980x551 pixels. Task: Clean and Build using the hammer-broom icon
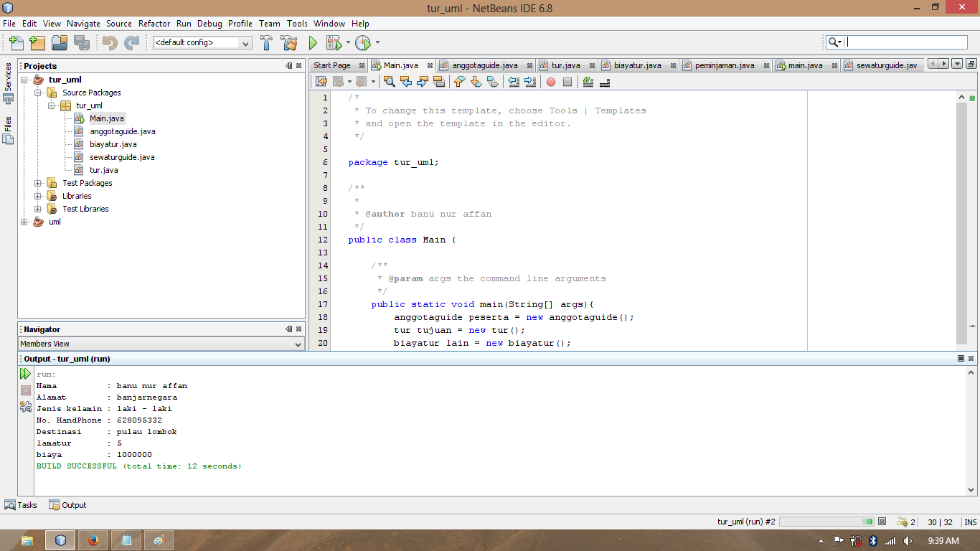289,42
